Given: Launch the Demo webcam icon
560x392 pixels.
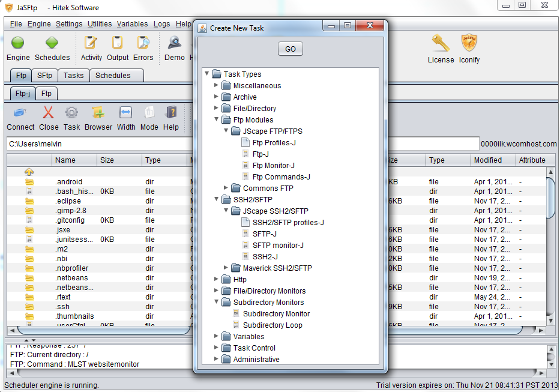Looking at the screenshot, I should (x=175, y=43).
